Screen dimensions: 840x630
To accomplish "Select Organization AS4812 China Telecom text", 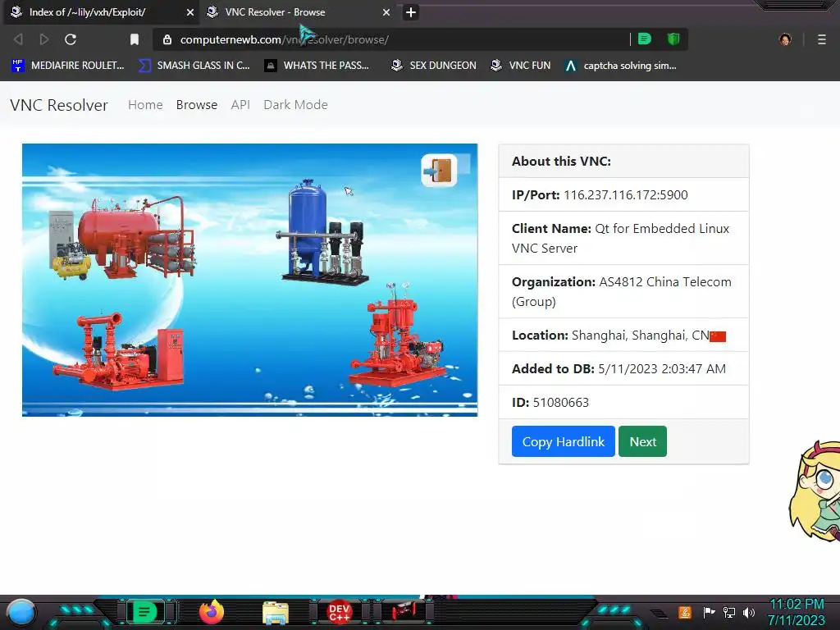I will point(622,292).
